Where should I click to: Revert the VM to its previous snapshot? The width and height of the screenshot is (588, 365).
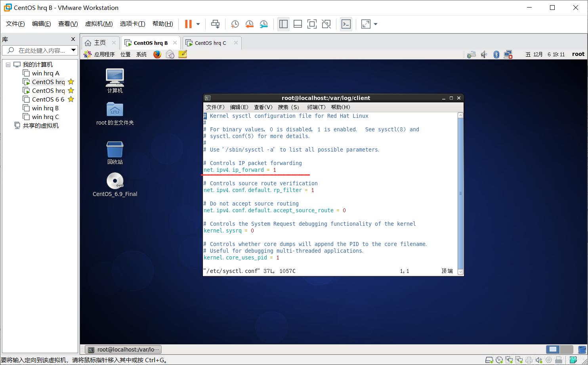[x=249, y=24]
